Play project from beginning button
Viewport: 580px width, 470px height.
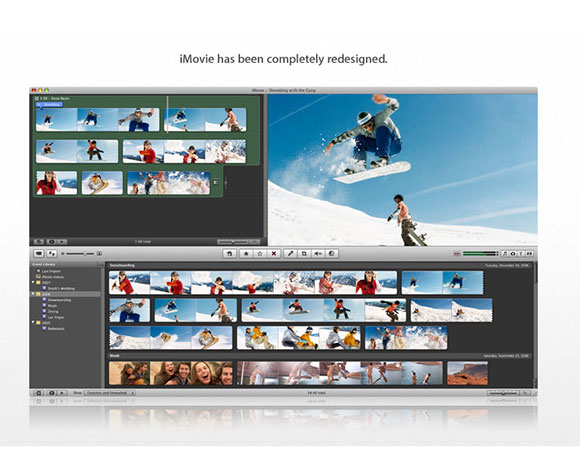coord(63,241)
